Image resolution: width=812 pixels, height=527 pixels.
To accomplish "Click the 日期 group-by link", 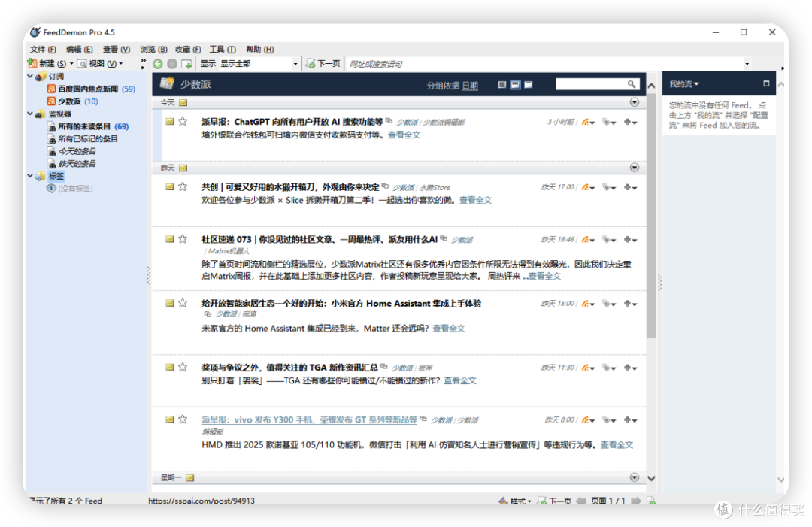I will click(470, 86).
